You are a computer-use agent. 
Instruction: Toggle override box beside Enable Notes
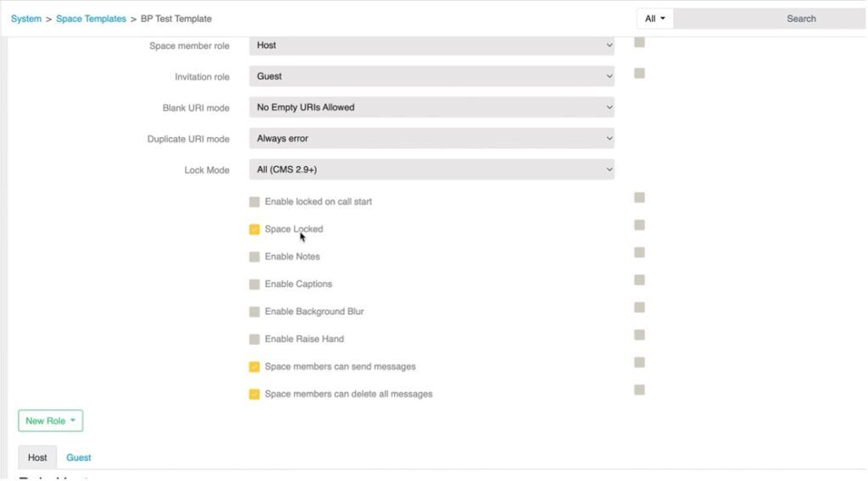coord(639,252)
